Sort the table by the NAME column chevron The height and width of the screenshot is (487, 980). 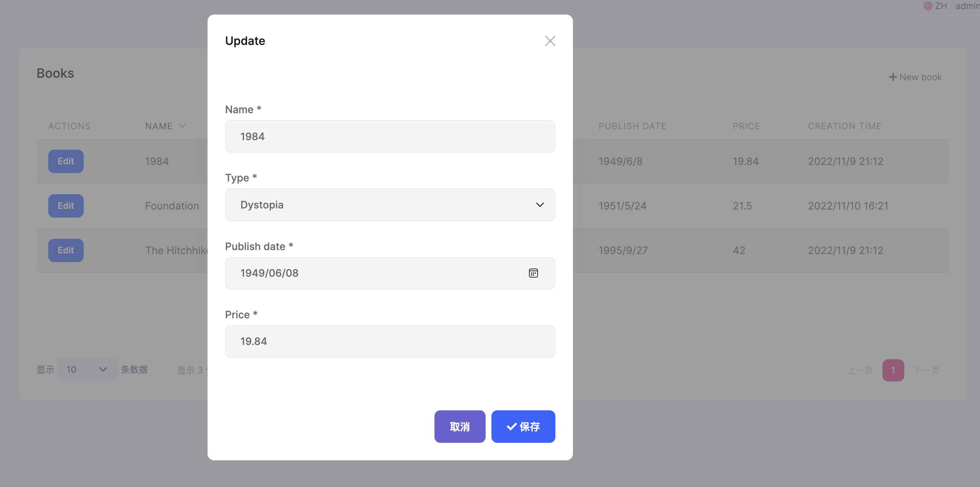pos(182,126)
